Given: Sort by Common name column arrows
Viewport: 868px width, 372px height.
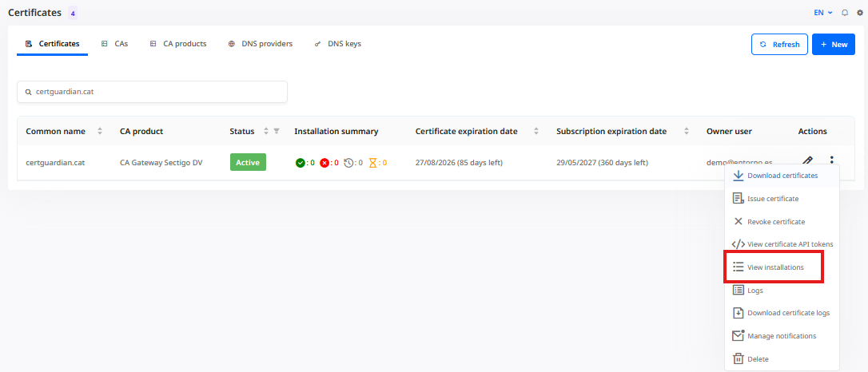Looking at the screenshot, I should point(100,132).
